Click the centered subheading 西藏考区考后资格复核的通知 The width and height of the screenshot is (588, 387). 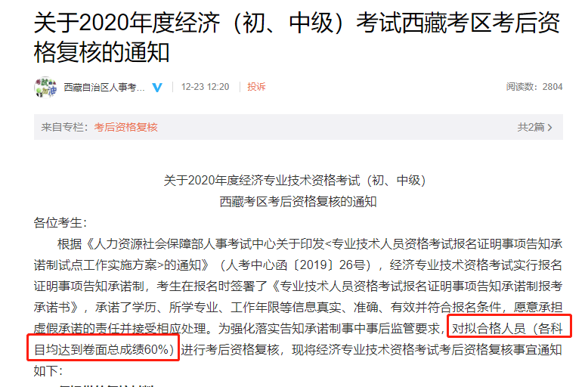click(298, 202)
